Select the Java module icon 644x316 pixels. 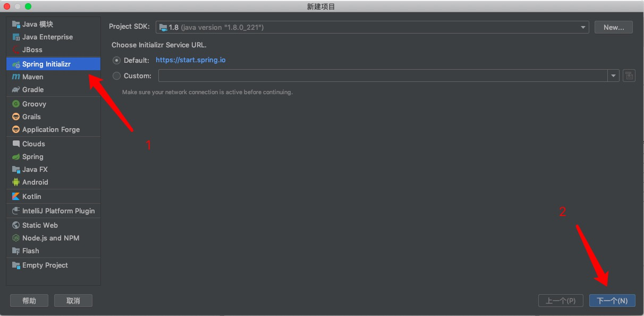point(16,24)
